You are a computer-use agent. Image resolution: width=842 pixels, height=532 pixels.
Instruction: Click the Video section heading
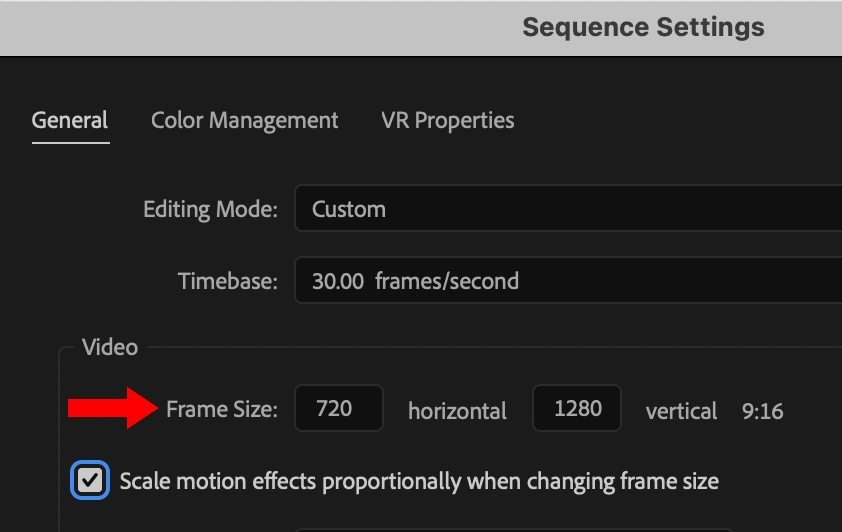110,348
